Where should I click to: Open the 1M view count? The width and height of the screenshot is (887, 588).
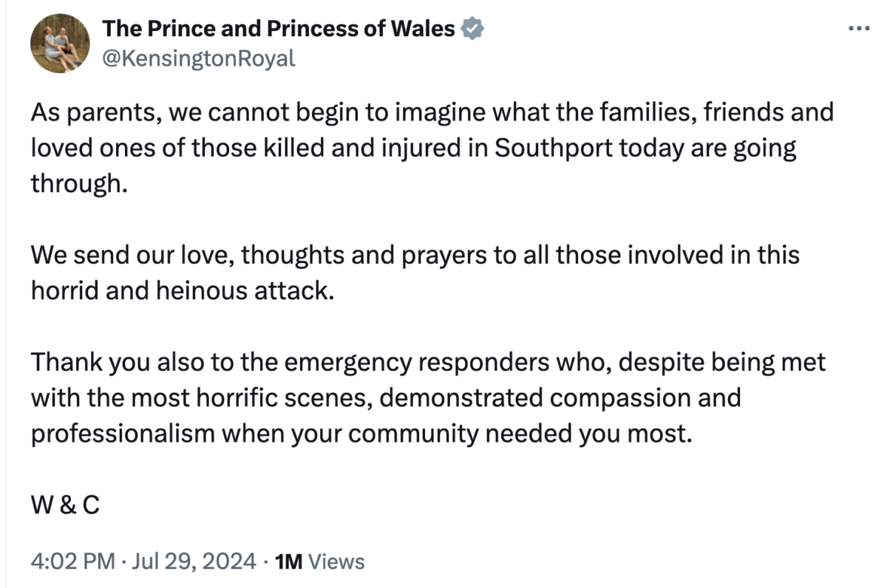point(288,561)
